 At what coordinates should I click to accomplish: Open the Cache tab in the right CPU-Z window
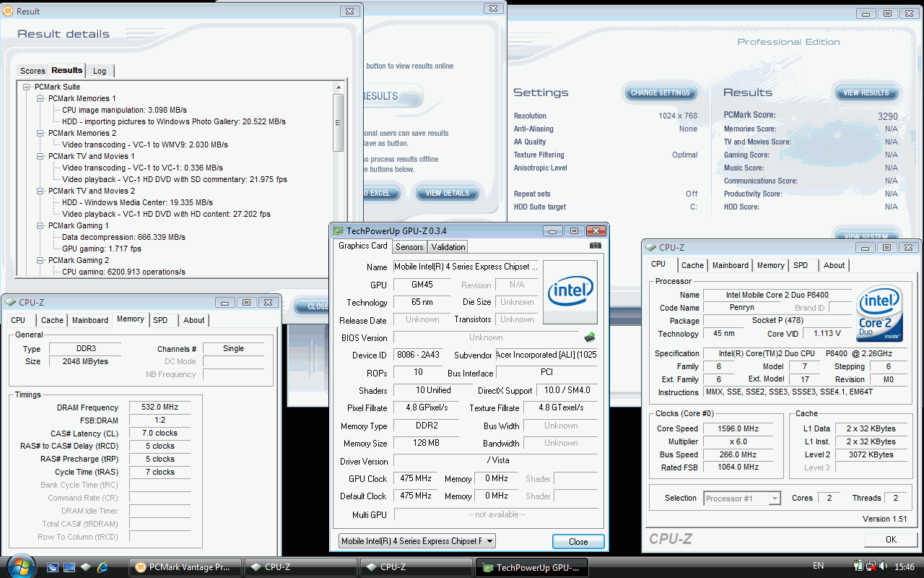(x=692, y=265)
